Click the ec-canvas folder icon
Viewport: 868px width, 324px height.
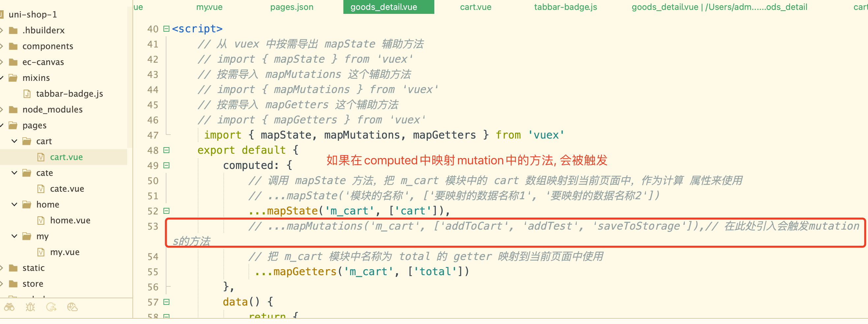click(x=13, y=62)
